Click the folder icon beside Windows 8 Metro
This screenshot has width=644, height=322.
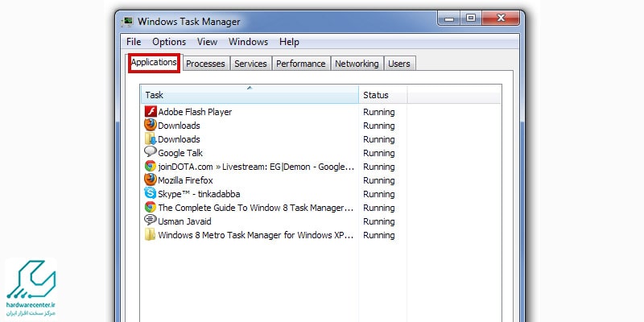click(x=151, y=235)
